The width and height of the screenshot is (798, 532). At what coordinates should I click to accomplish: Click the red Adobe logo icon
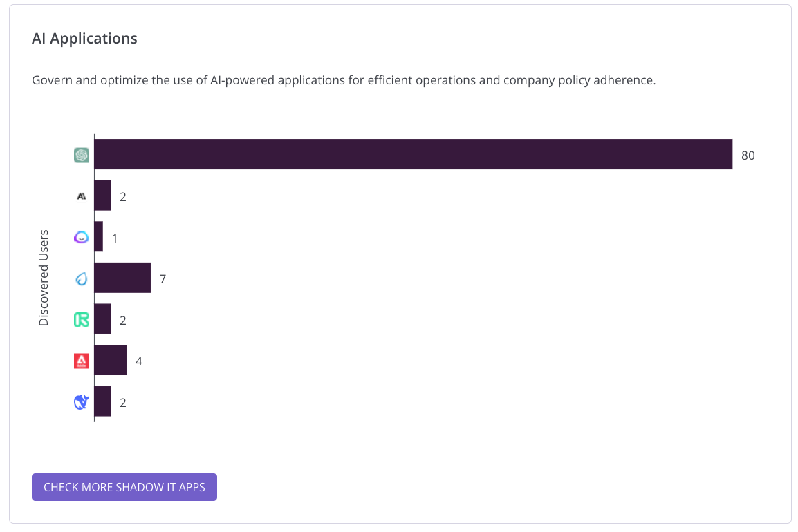82,361
